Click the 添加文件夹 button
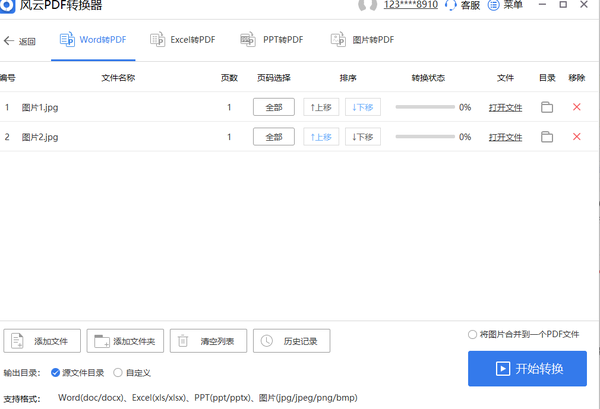600x409 pixels. click(x=125, y=341)
